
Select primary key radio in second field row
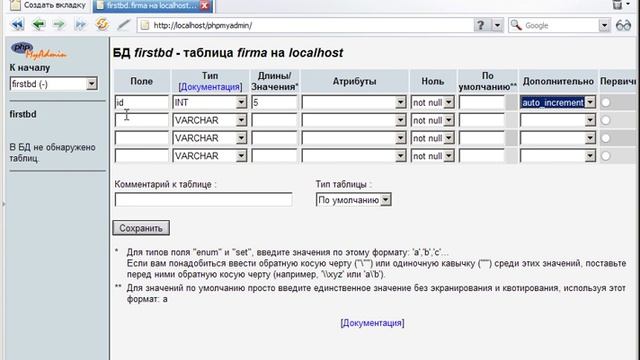click(606, 120)
